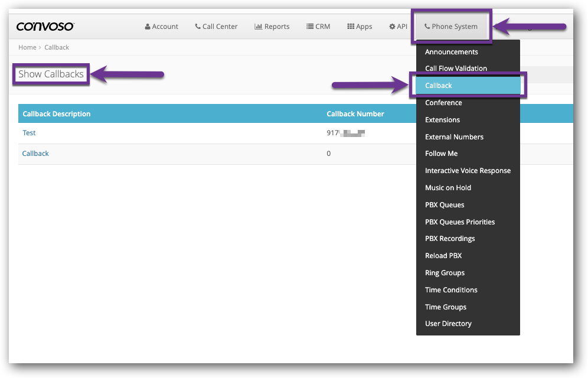Open the API menu
This screenshot has width=588, height=378.
tap(398, 27)
